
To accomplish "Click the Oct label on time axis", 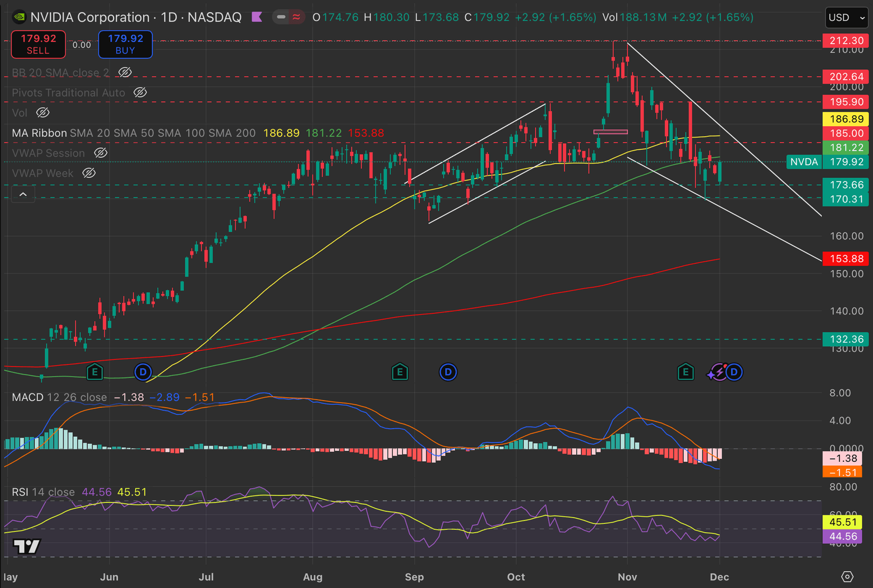I will (x=516, y=577).
